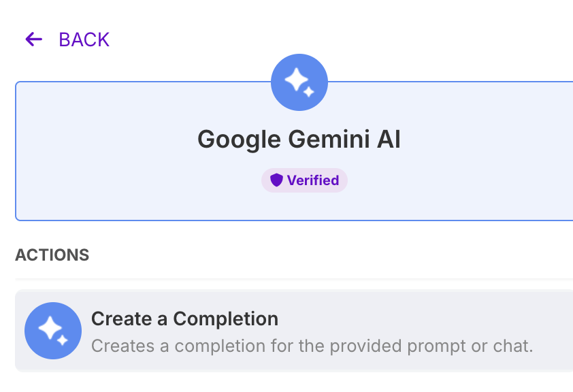
Task: Click the blue-bordered Google Gemini AI header card
Action: click(294, 151)
